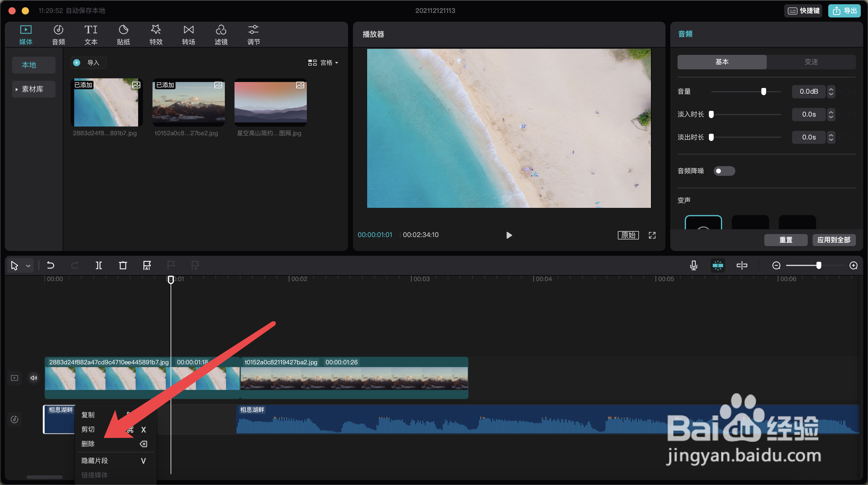Open the 贴纸 stickers panel
This screenshot has height=485, width=868.
(x=123, y=35)
